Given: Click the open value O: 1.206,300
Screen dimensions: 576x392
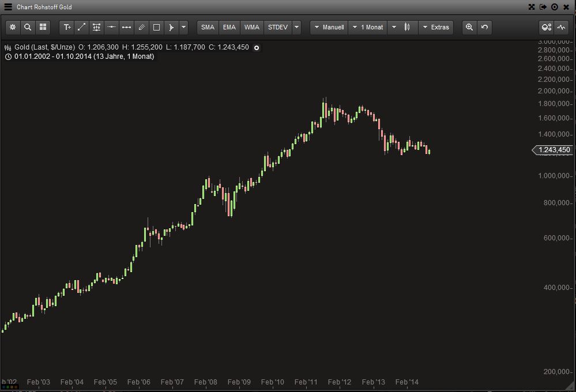Looking at the screenshot, I should 99,47.
